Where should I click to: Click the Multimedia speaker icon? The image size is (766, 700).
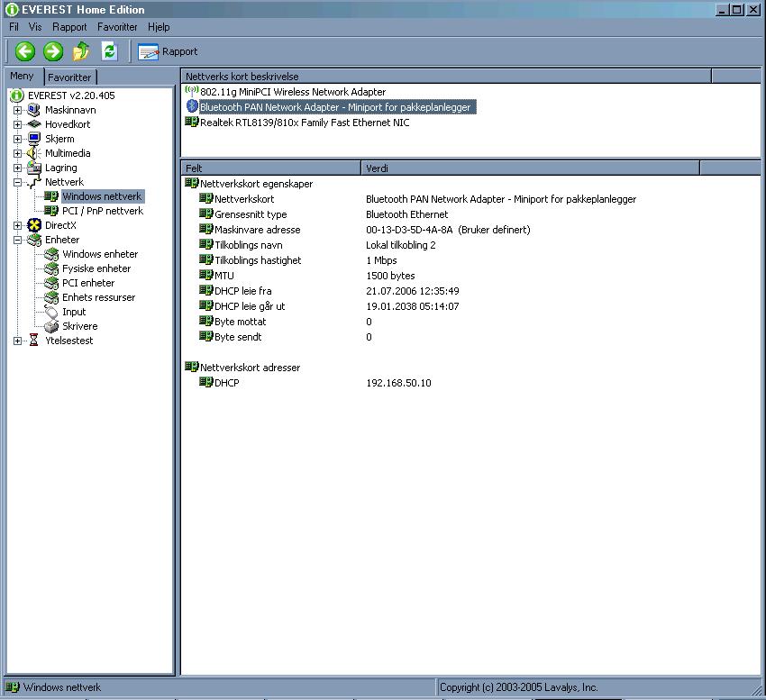33,153
